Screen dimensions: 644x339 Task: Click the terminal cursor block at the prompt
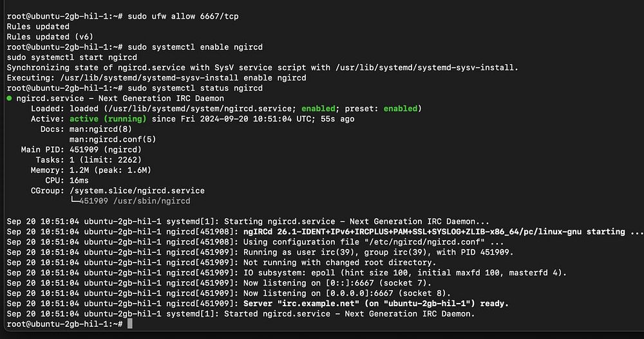[130, 324]
